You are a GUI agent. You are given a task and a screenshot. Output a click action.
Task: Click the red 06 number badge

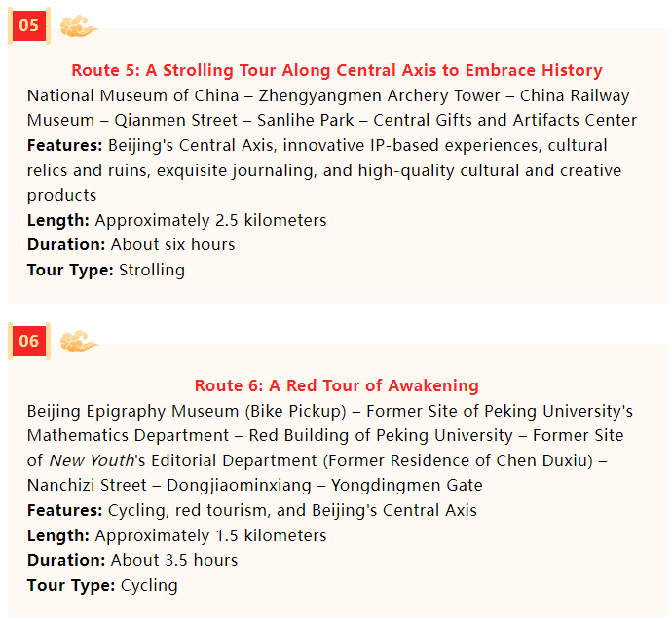pyautogui.click(x=29, y=341)
